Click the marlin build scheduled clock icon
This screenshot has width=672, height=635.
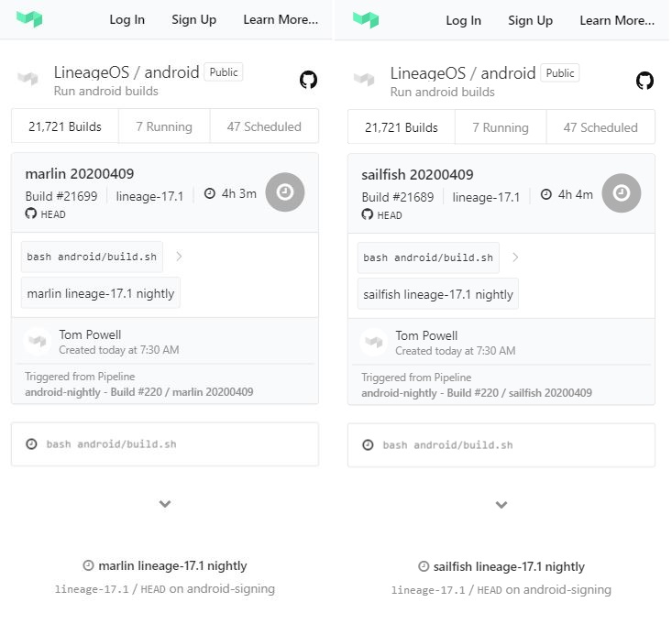click(x=285, y=192)
